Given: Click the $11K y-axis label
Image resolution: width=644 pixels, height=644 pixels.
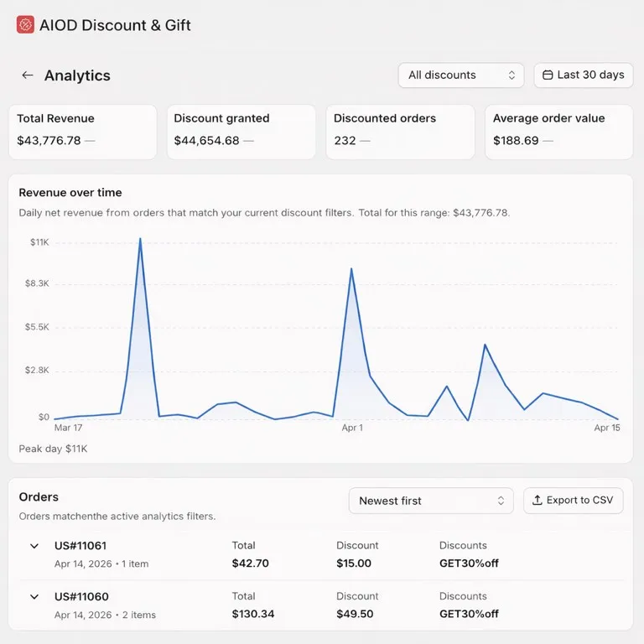Looking at the screenshot, I should (39, 242).
